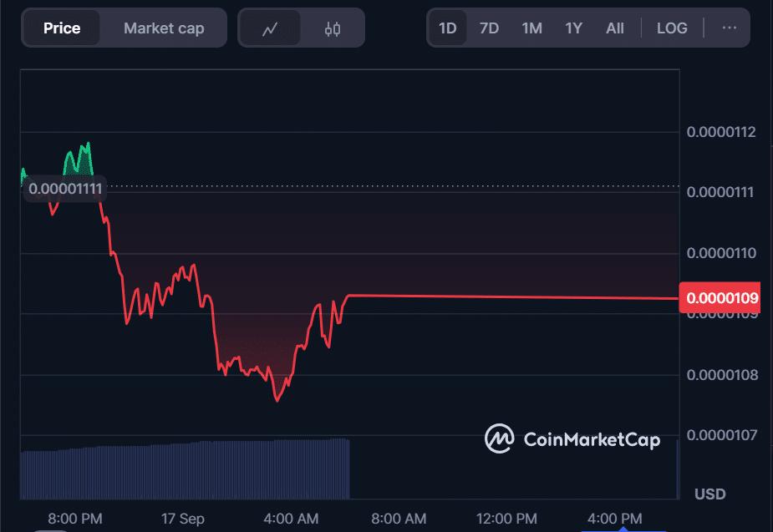Set the chart range to 1M

[531, 28]
